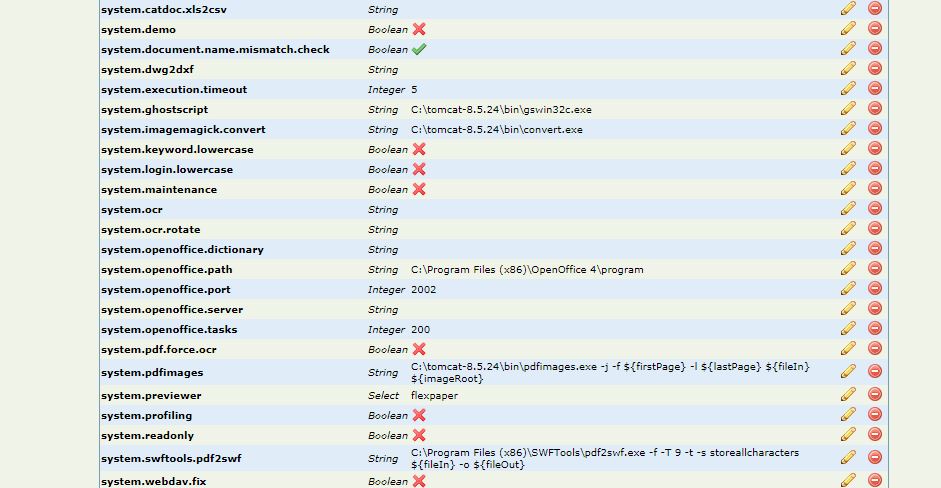Remove the system.swftools.pdf2swf entry

point(875,457)
